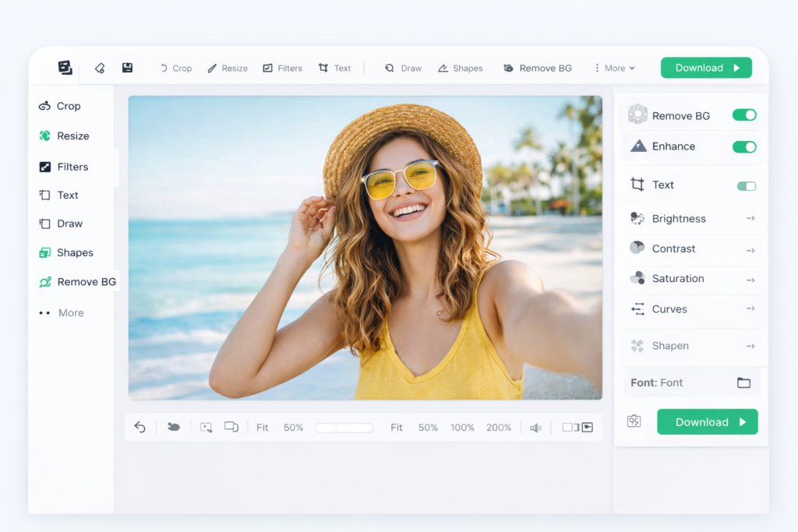This screenshot has width=798, height=532.
Task: Expand the Contrast adjustment options
Action: tap(750, 248)
